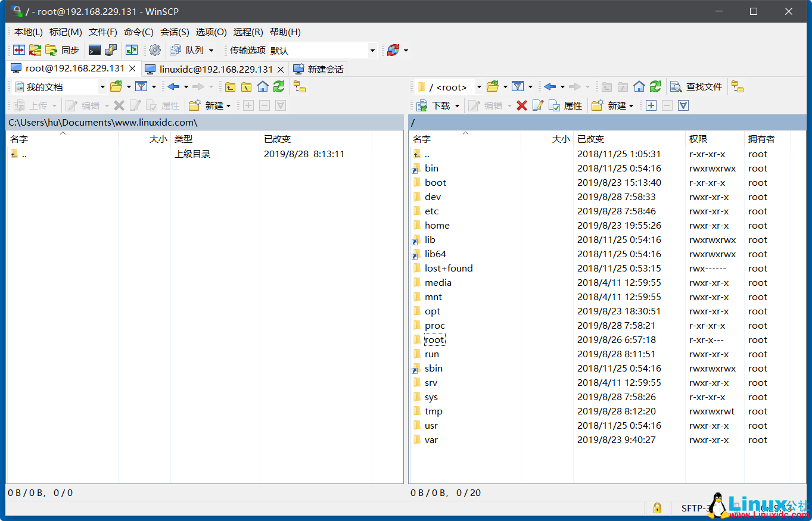
Task: Open the terminal console icon
Action: coord(94,50)
